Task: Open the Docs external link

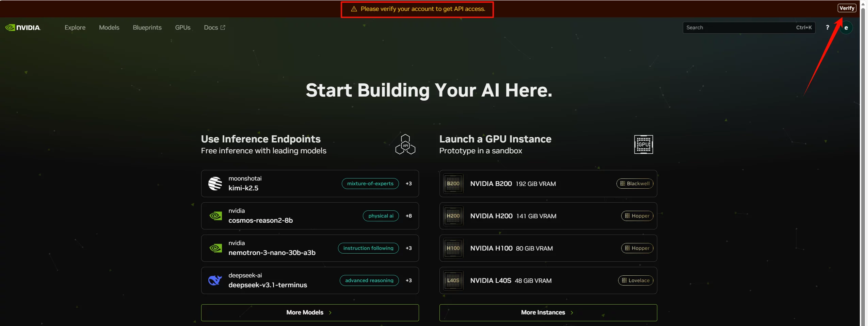Action: click(x=214, y=28)
